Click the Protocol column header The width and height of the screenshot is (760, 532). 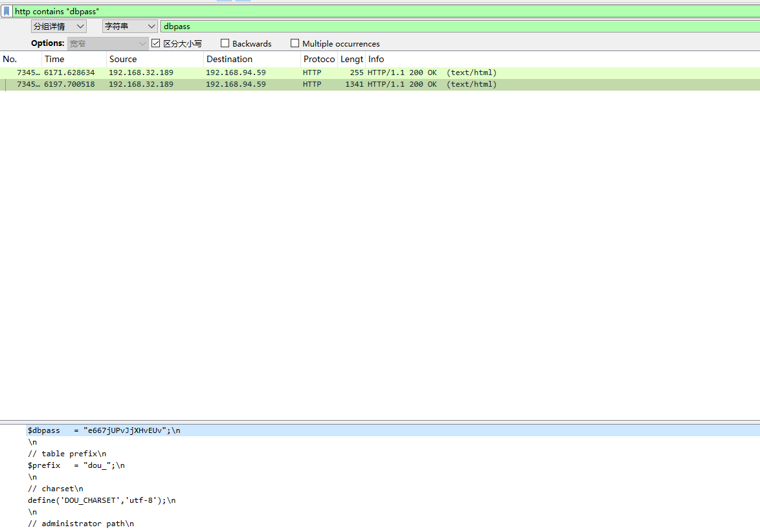[x=319, y=59]
